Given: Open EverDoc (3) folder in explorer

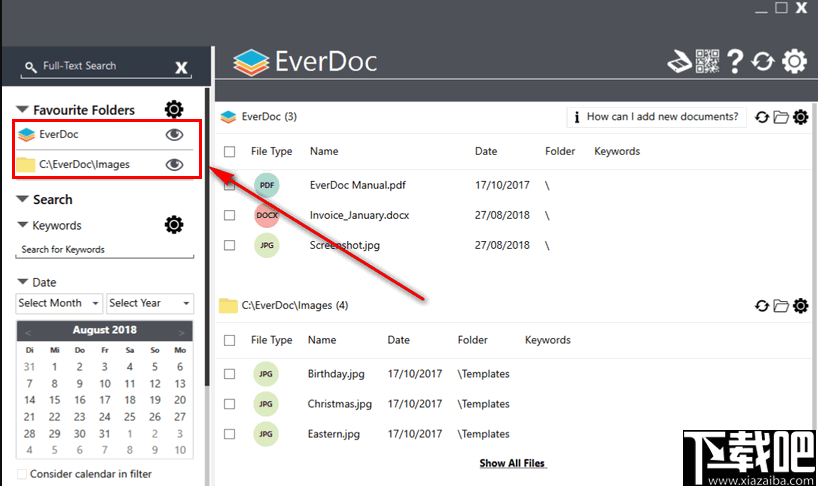Looking at the screenshot, I should pyautogui.click(x=781, y=117).
